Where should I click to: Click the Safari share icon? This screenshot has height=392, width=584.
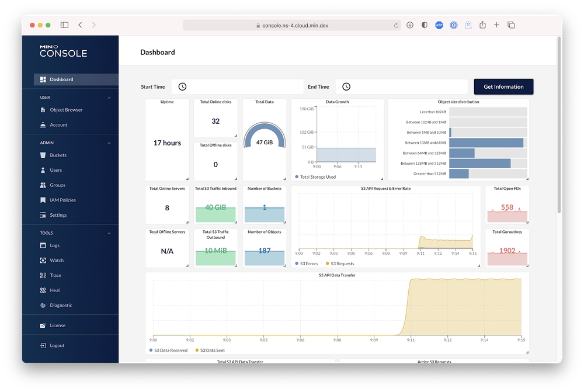click(482, 25)
